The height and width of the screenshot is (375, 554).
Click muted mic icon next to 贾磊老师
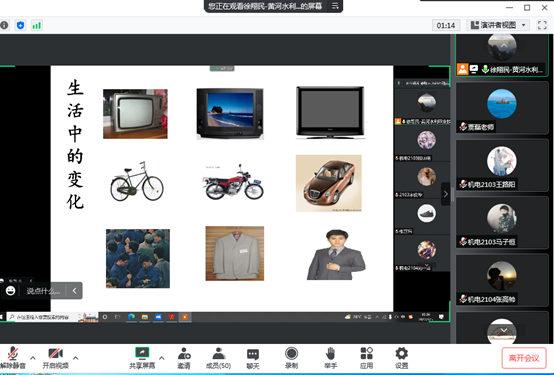(463, 127)
